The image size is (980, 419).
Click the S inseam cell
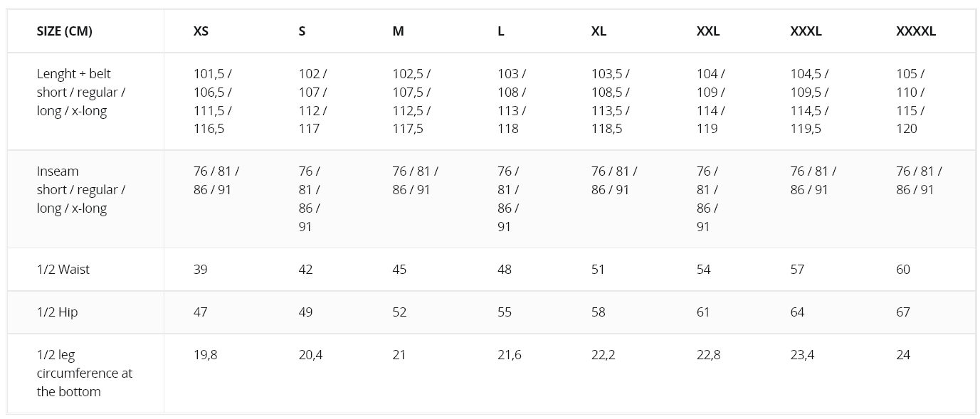click(x=310, y=199)
